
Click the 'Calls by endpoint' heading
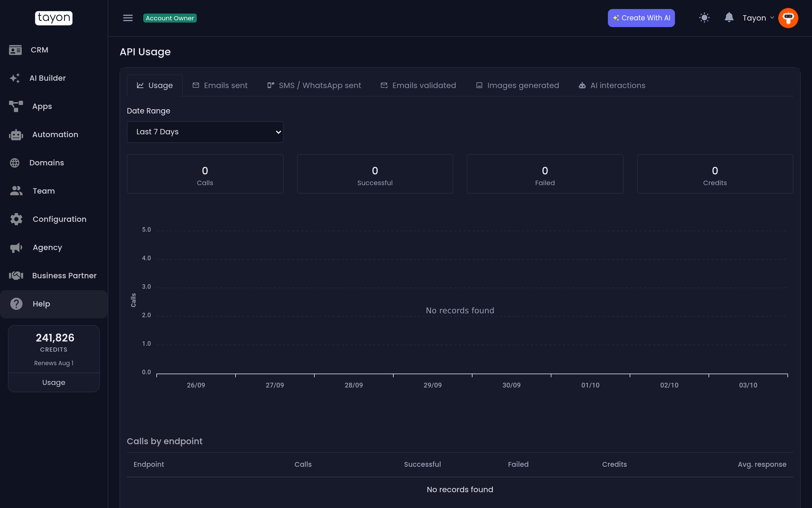(x=164, y=441)
